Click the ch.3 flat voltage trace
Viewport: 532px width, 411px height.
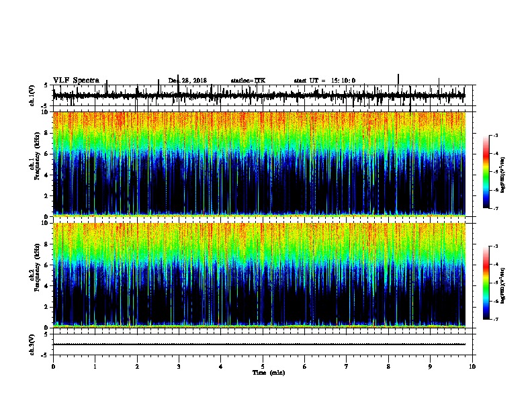coord(259,345)
